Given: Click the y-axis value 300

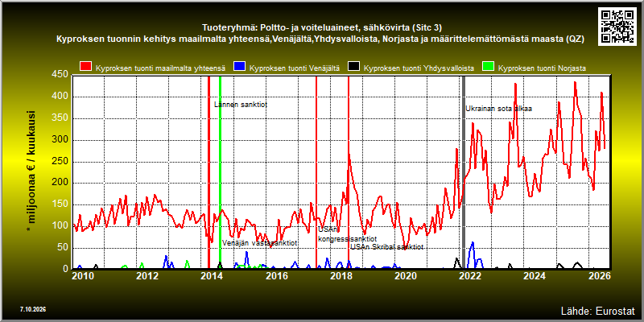Looking at the screenshot, I should [x=60, y=139].
